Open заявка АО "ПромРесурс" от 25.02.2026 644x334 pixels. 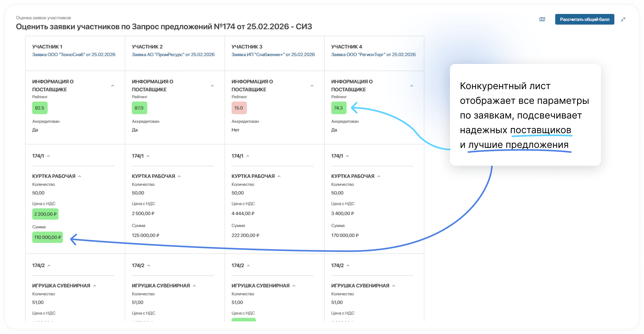coord(173,55)
